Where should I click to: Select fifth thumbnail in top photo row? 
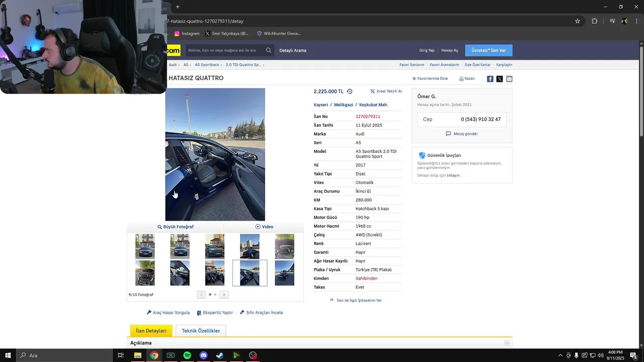pos(284,246)
